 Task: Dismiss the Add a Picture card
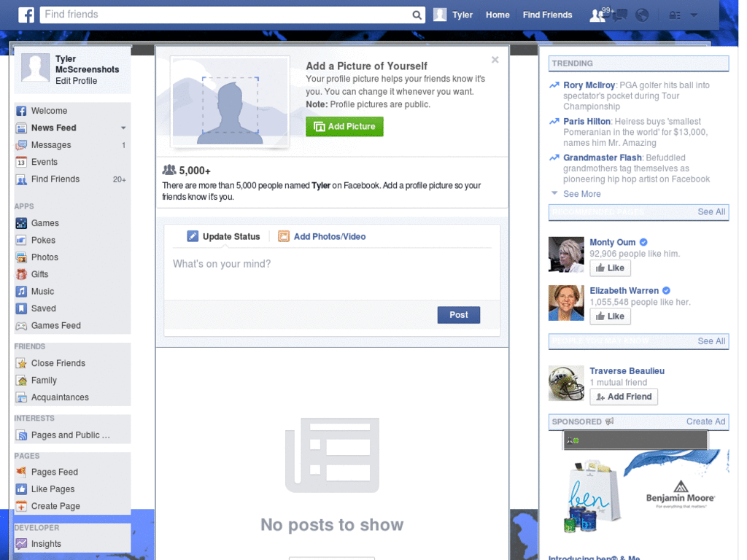click(x=495, y=60)
